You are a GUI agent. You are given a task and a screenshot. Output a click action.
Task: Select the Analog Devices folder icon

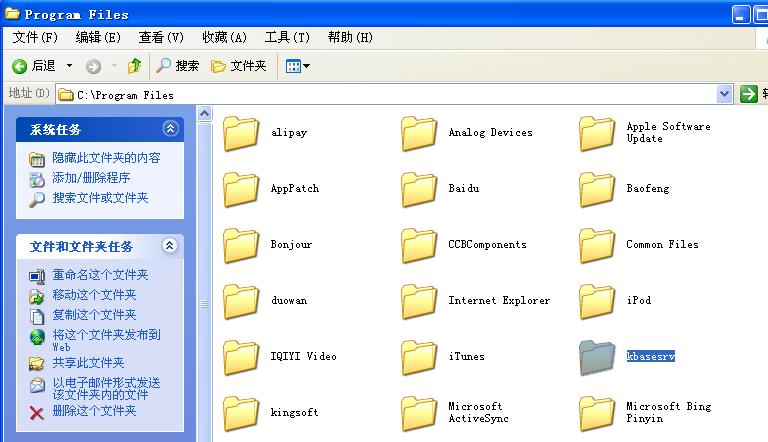[x=418, y=133]
